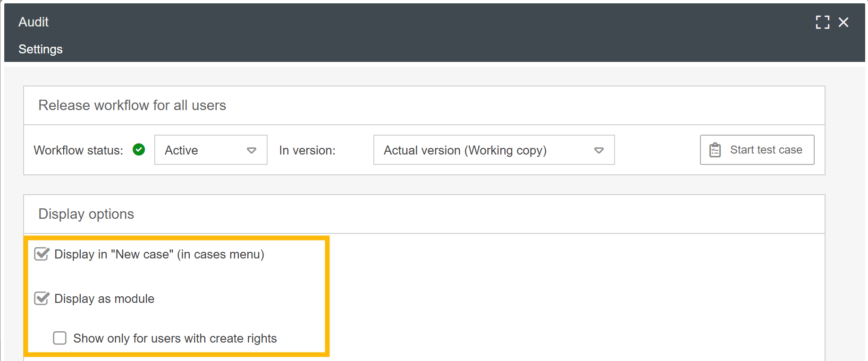868x361 pixels.
Task: Click the Audit title in the header
Action: pyautogui.click(x=34, y=22)
